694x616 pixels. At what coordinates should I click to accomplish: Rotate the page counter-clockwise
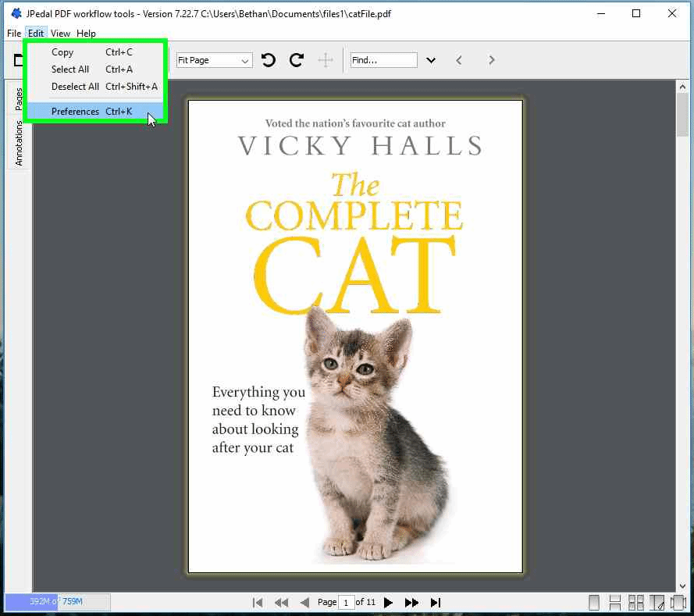[x=269, y=60]
